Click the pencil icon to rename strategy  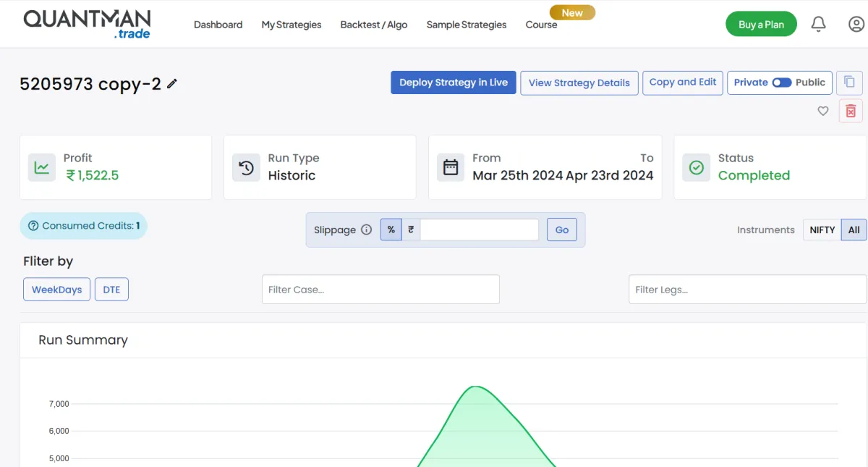(x=171, y=84)
